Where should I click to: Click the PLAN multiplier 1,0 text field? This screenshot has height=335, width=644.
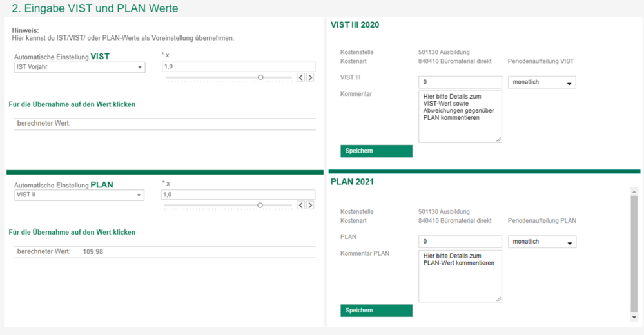coord(239,195)
